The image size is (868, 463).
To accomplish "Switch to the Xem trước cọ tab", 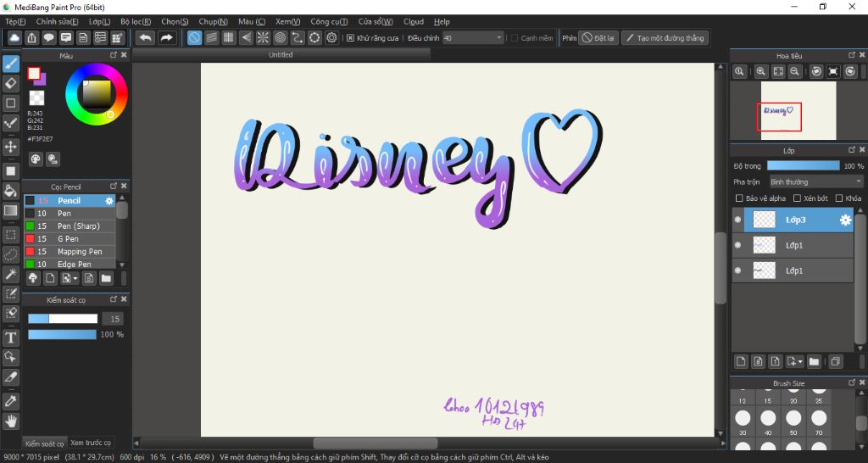I will pyautogui.click(x=91, y=443).
